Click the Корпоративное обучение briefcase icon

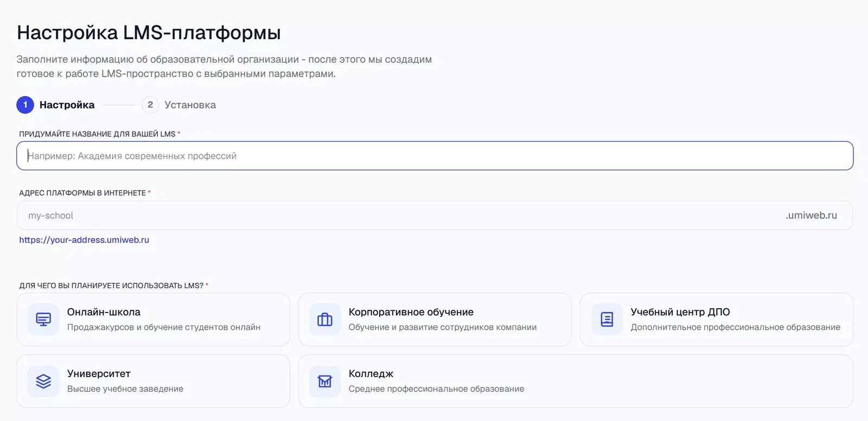[325, 320]
